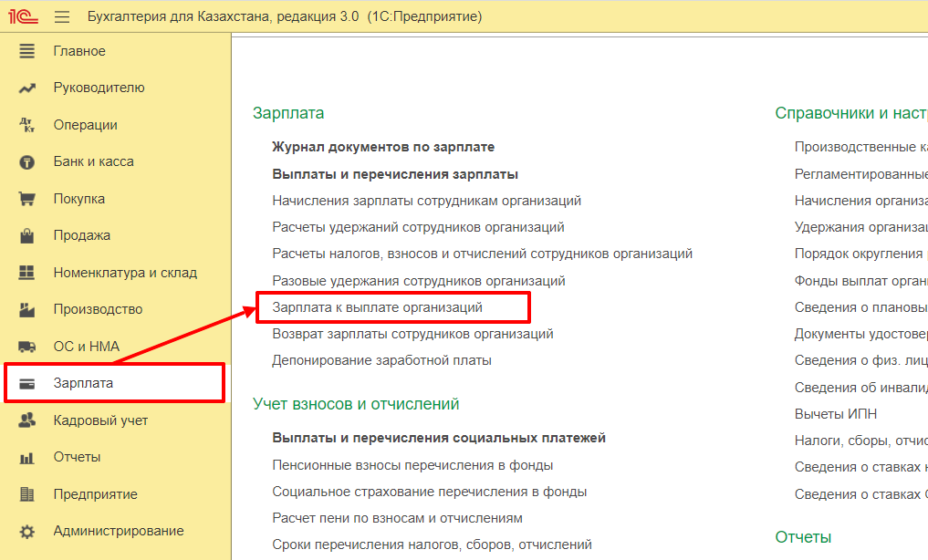
Task: Click the ОС и НМА truck icon
Action: point(27,347)
